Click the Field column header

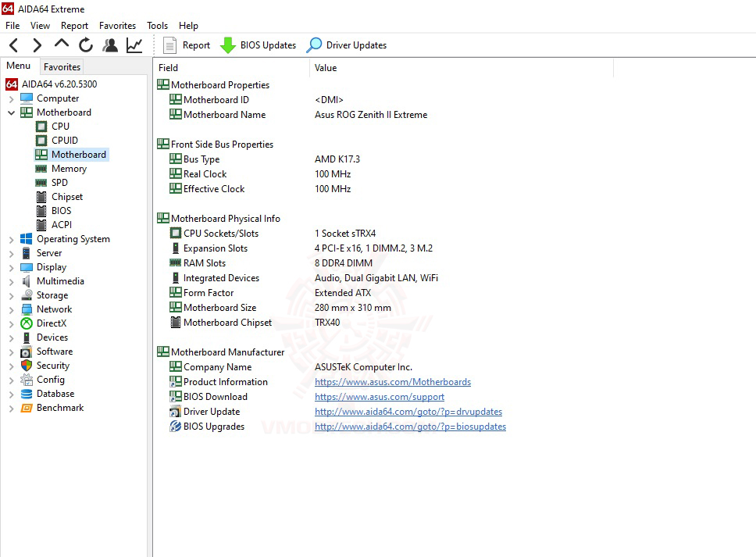point(231,68)
